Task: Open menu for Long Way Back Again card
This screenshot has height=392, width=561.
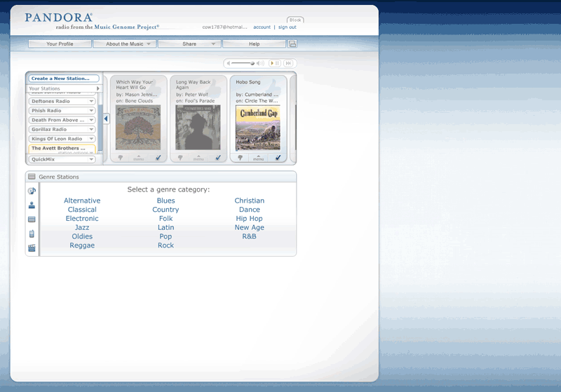Action: (x=198, y=158)
